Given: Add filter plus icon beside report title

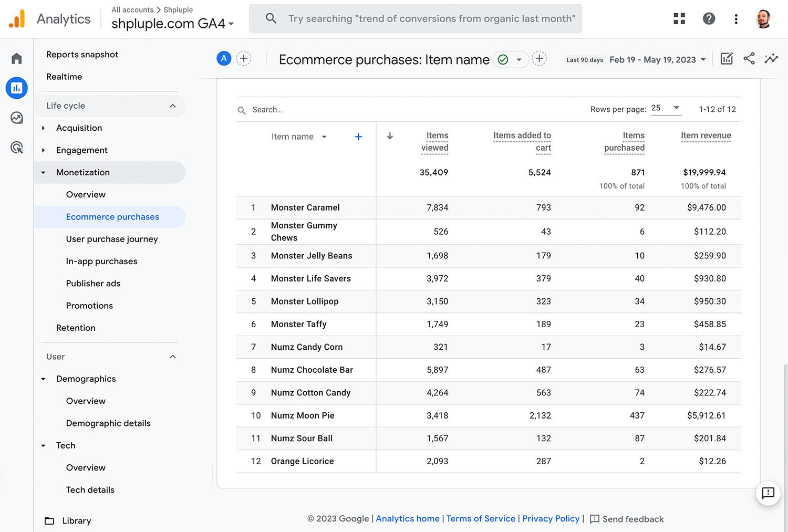Looking at the screenshot, I should coord(539,58).
